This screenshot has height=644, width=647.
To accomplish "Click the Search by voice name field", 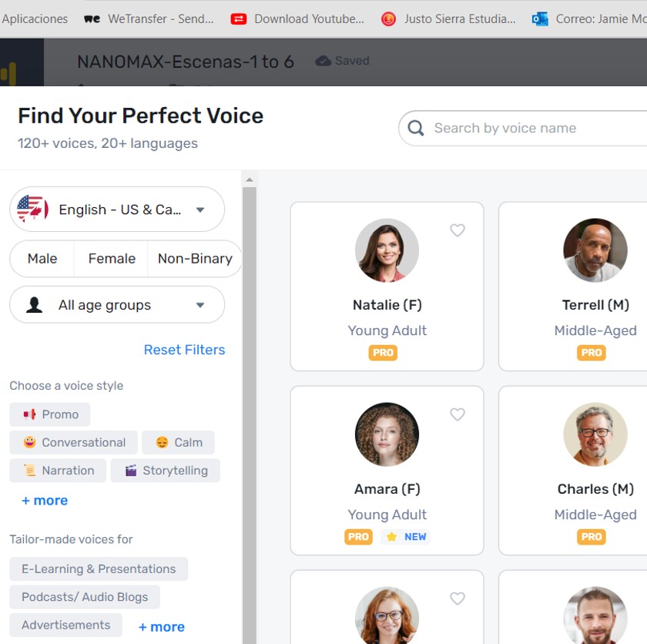I will (x=531, y=128).
